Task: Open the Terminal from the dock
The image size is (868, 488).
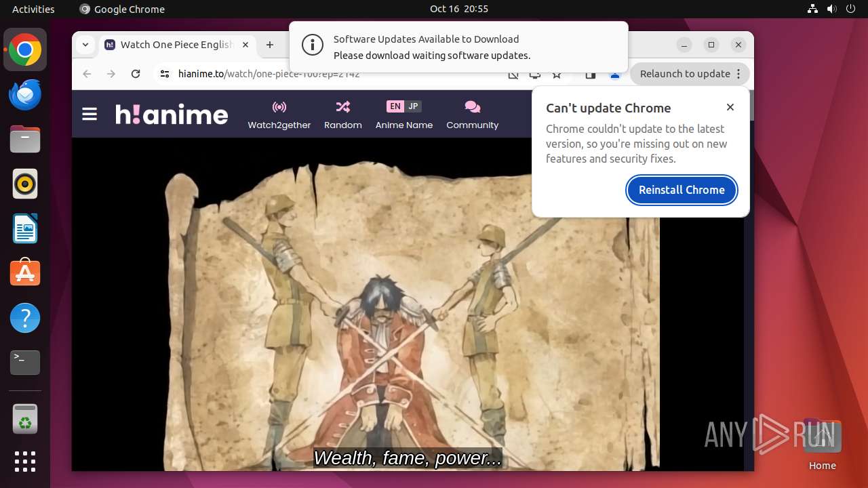Action: tap(25, 363)
